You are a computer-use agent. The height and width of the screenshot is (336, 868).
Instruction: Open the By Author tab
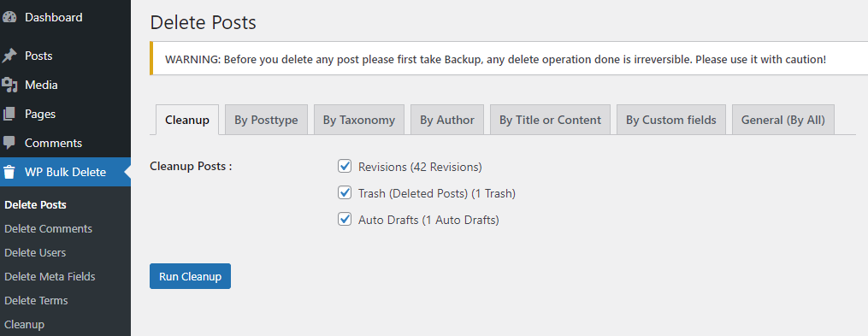click(447, 120)
